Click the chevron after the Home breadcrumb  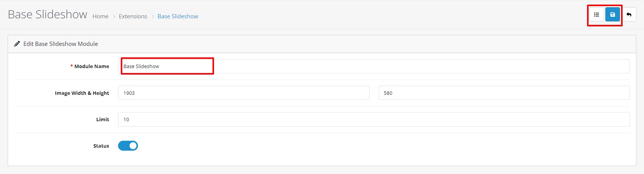tap(114, 16)
